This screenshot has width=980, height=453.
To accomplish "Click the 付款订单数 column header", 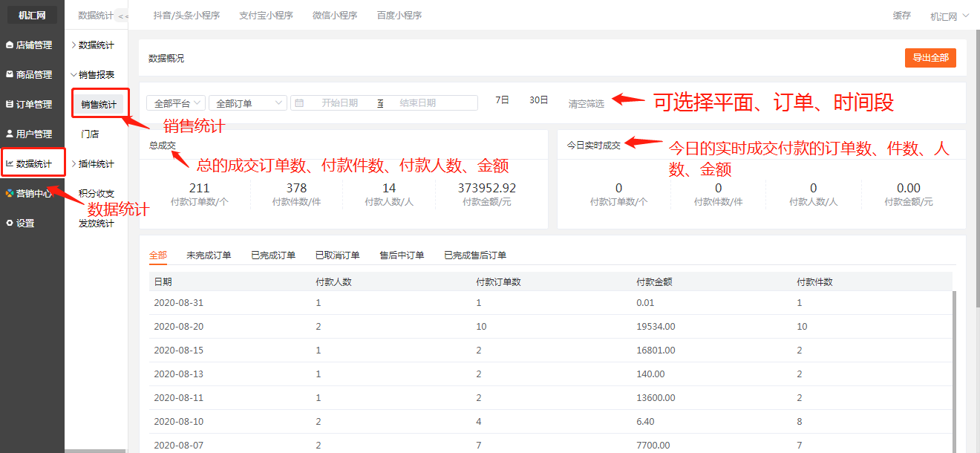I will pos(498,281).
